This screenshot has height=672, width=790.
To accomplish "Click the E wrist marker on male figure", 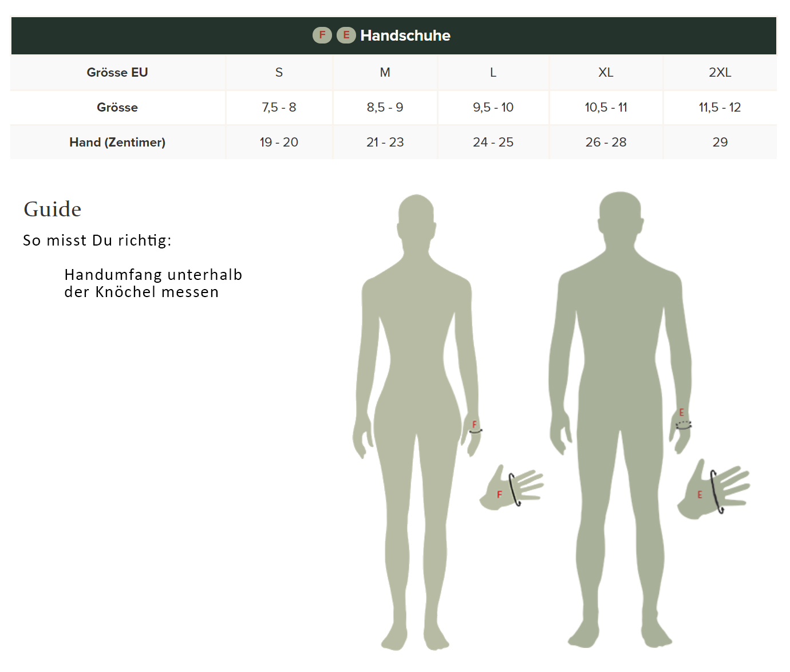I will pyautogui.click(x=682, y=420).
